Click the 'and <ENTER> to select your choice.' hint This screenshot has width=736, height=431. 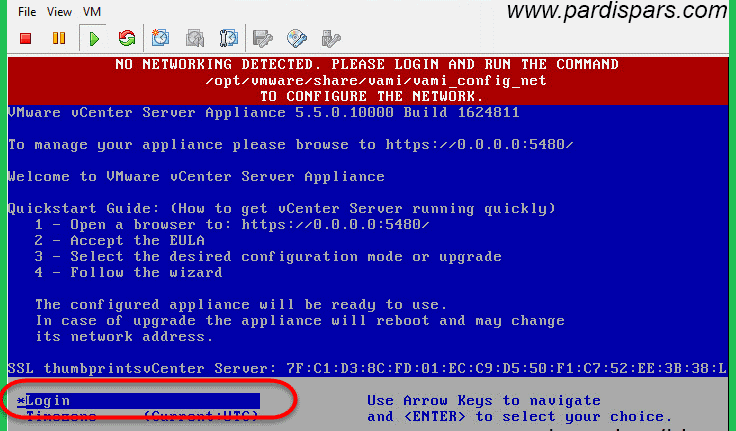point(519,417)
